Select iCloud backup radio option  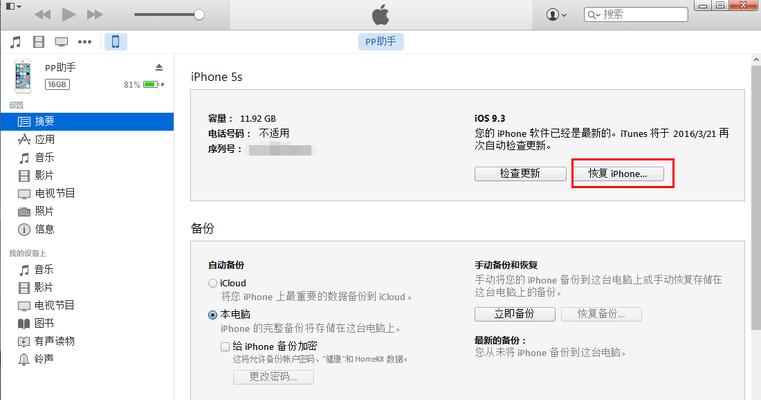coord(212,283)
